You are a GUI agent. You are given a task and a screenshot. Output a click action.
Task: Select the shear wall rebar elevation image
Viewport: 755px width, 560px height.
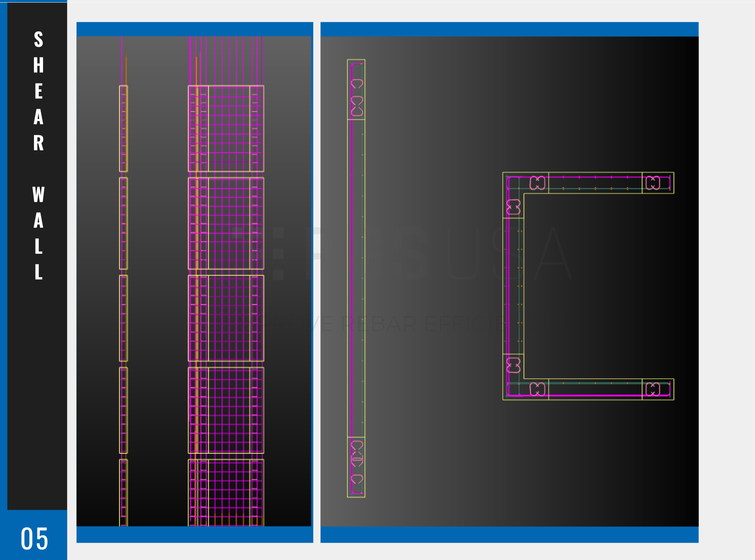[194, 281]
